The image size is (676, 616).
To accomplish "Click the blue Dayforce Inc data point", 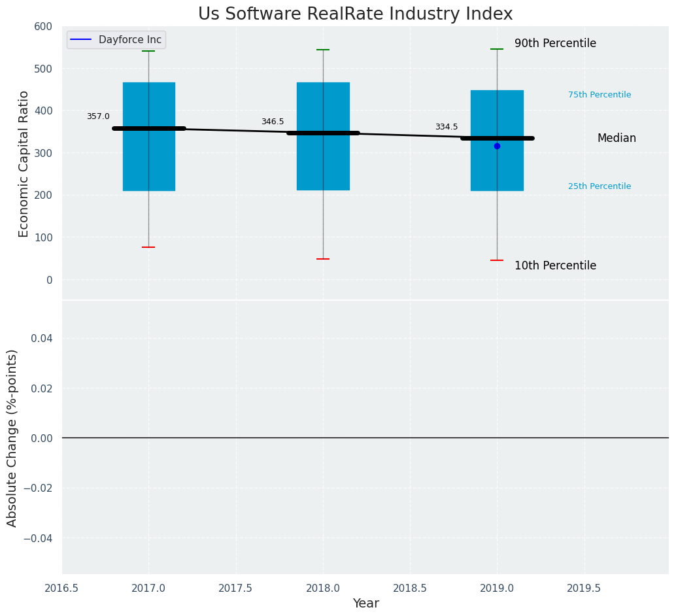I will tap(497, 146).
